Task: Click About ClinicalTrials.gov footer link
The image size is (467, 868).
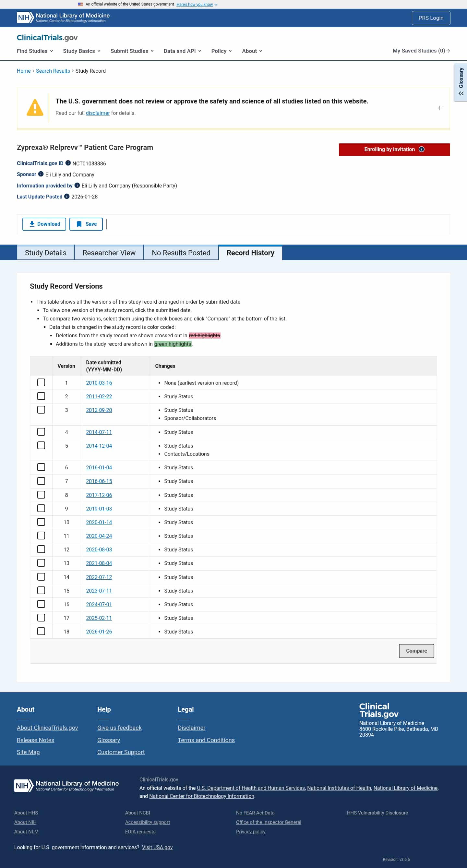Action: 47,728
